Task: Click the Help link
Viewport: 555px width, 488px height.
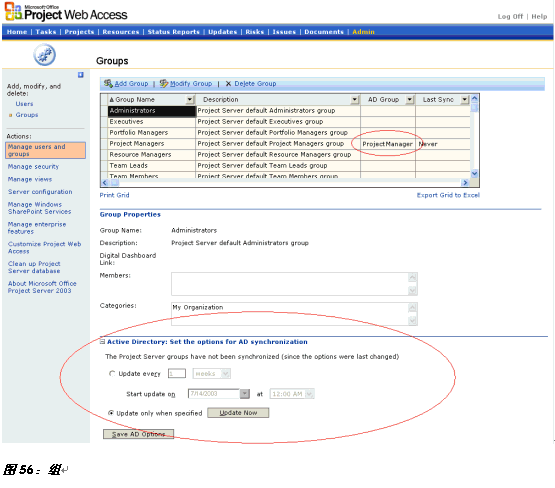Action: pos(539,17)
